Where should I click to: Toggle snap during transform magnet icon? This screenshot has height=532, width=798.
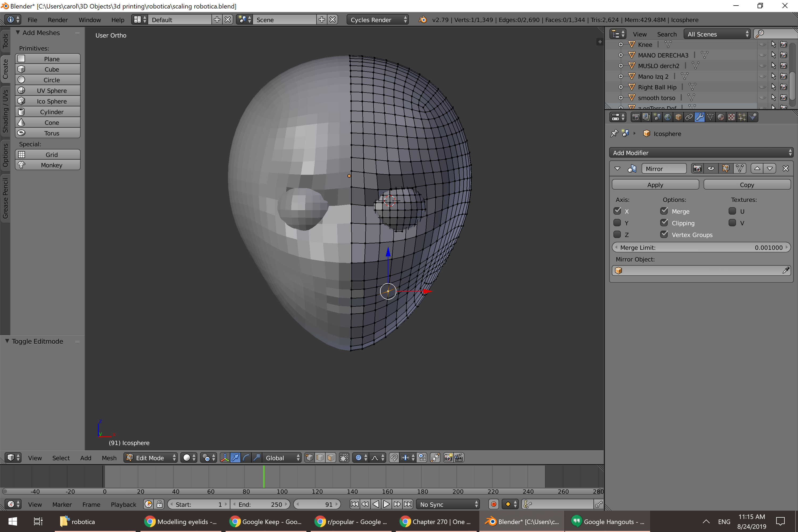tap(394, 458)
